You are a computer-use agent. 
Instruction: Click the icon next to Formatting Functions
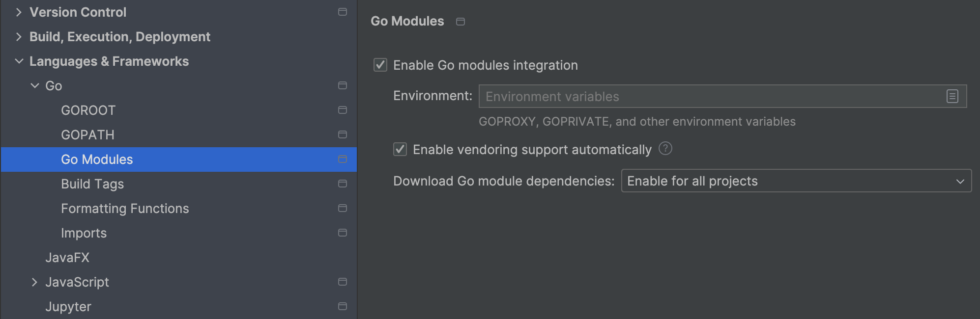[343, 208]
